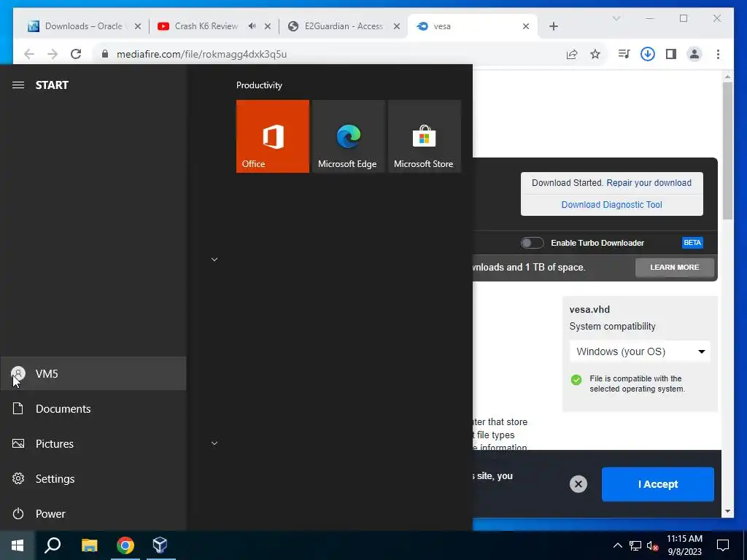Open media control icon in toolbar

624,54
